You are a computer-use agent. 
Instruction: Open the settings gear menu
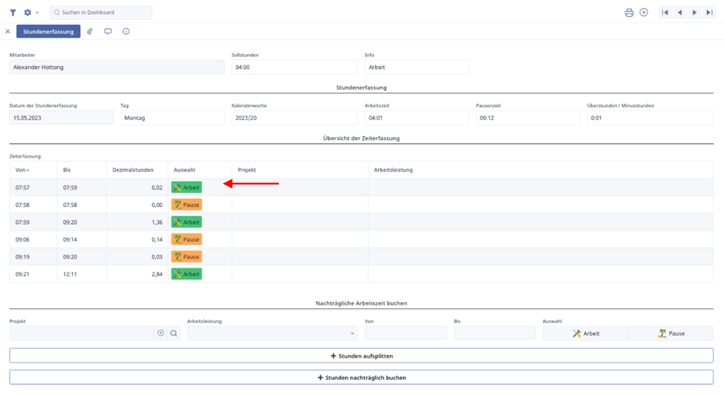click(30, 12)
